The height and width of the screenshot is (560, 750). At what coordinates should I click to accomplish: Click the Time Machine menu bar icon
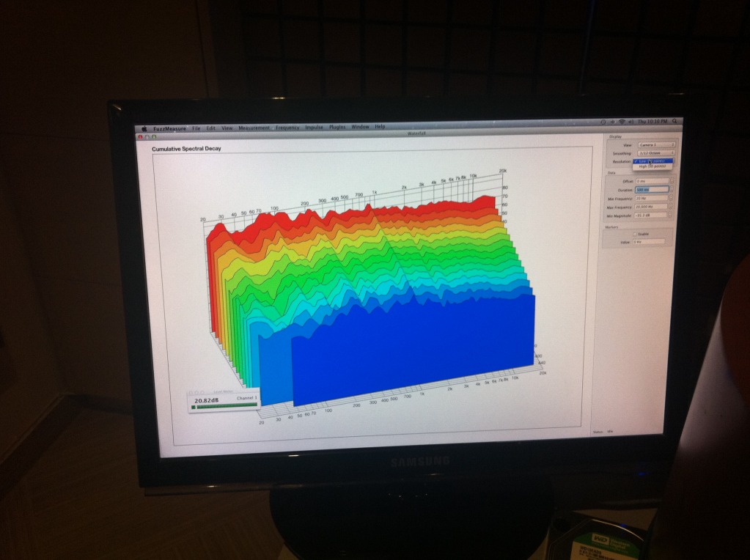(x=603, y=121)
